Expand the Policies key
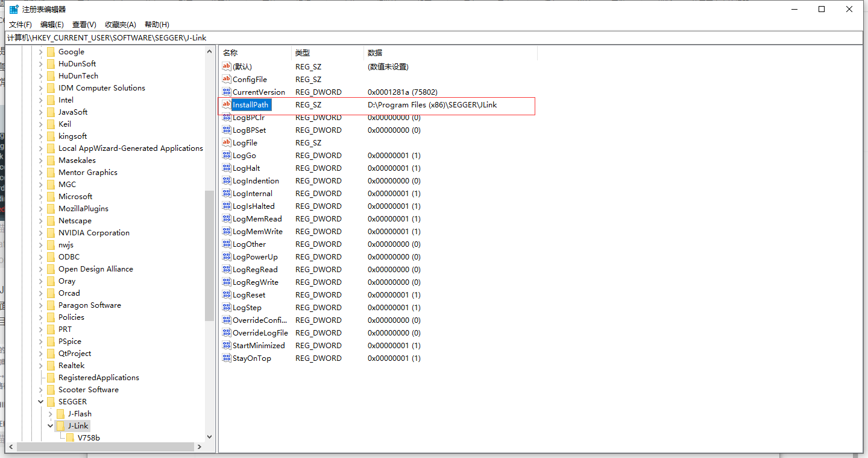This screenshot has width=868, height=458. tap(41, 317)
